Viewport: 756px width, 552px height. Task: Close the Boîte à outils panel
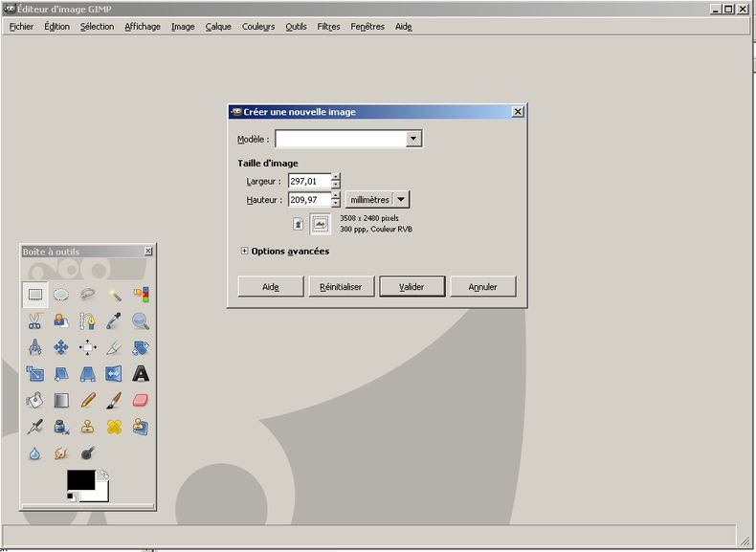coord(148,252)
